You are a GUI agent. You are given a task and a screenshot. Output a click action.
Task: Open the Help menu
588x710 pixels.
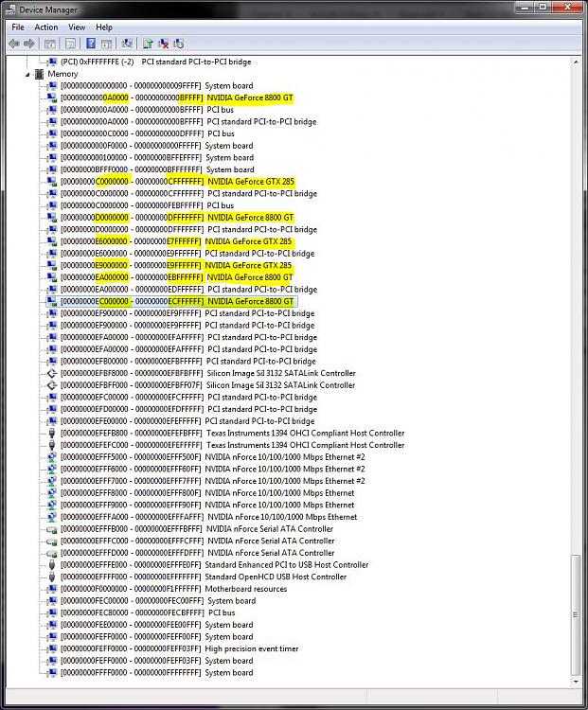tap(104, 27)
